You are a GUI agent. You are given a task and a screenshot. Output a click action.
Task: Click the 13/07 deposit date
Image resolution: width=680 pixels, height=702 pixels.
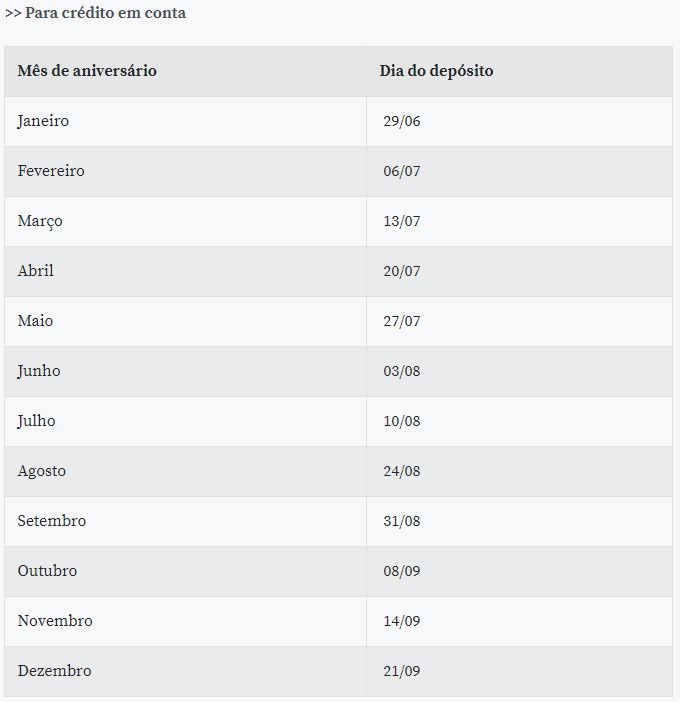(x=402, y=221)
